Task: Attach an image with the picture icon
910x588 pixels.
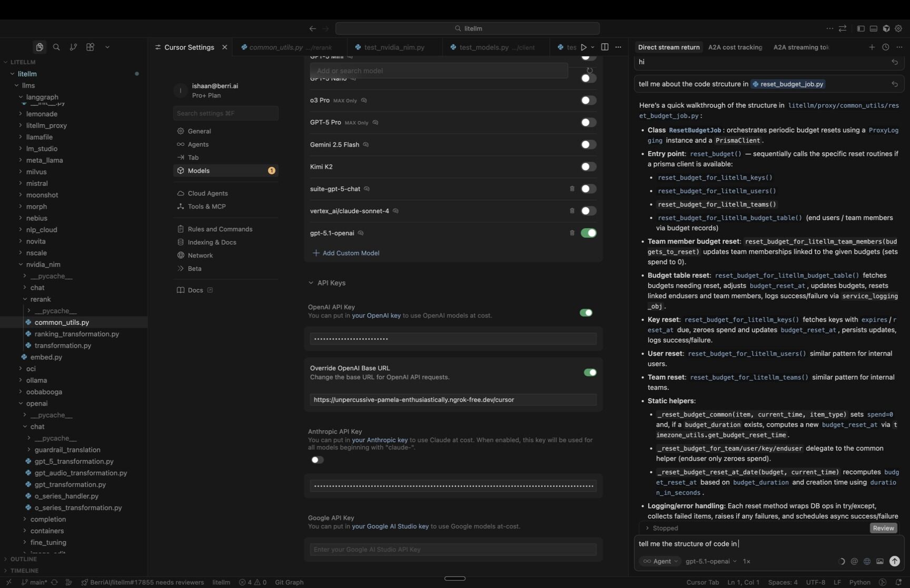Action: coord(879,562)
